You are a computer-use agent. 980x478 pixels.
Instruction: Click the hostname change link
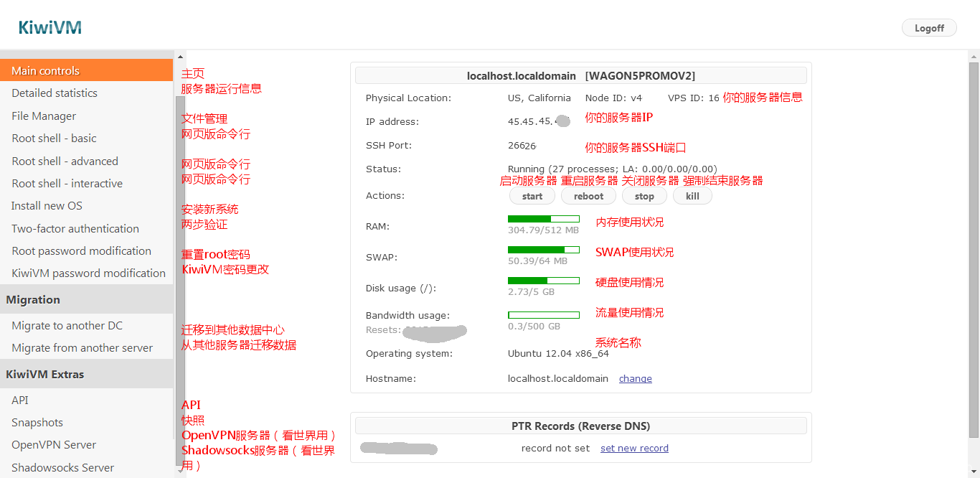coord(636,378)
